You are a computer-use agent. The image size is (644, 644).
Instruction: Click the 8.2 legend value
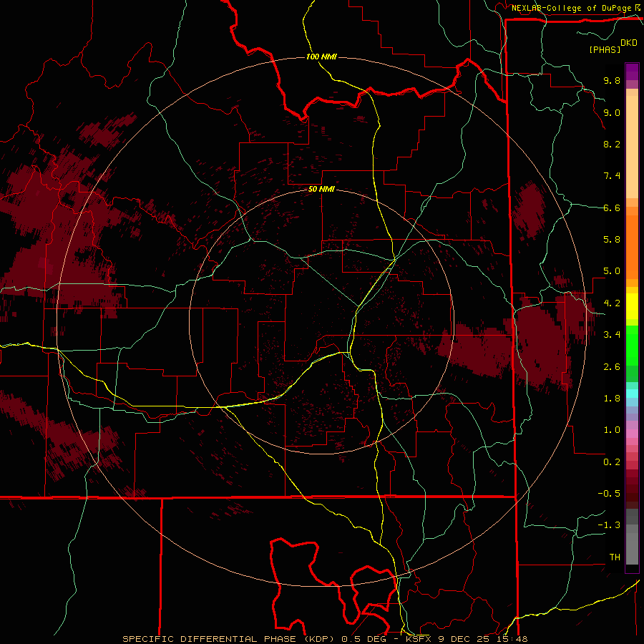click(612, 144)
